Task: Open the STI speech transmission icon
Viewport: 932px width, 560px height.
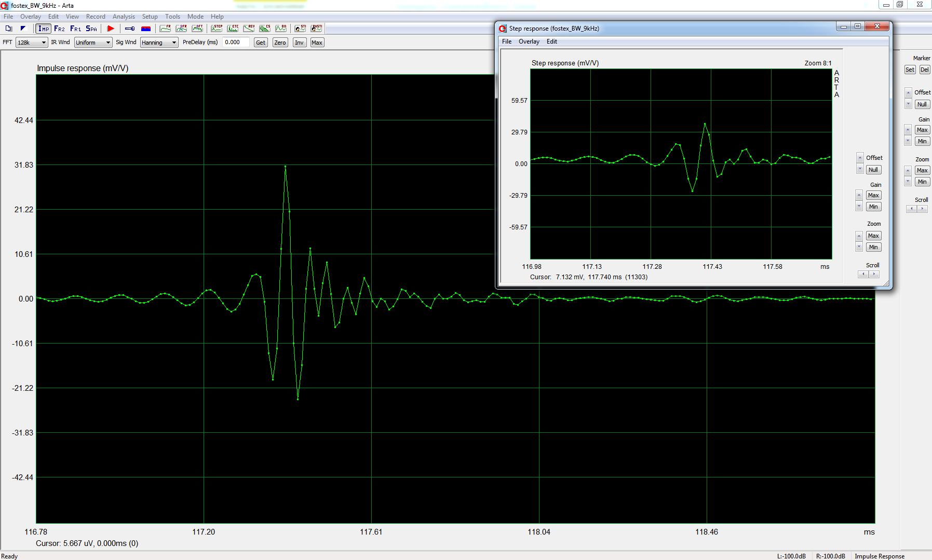Action: [300, 29]
